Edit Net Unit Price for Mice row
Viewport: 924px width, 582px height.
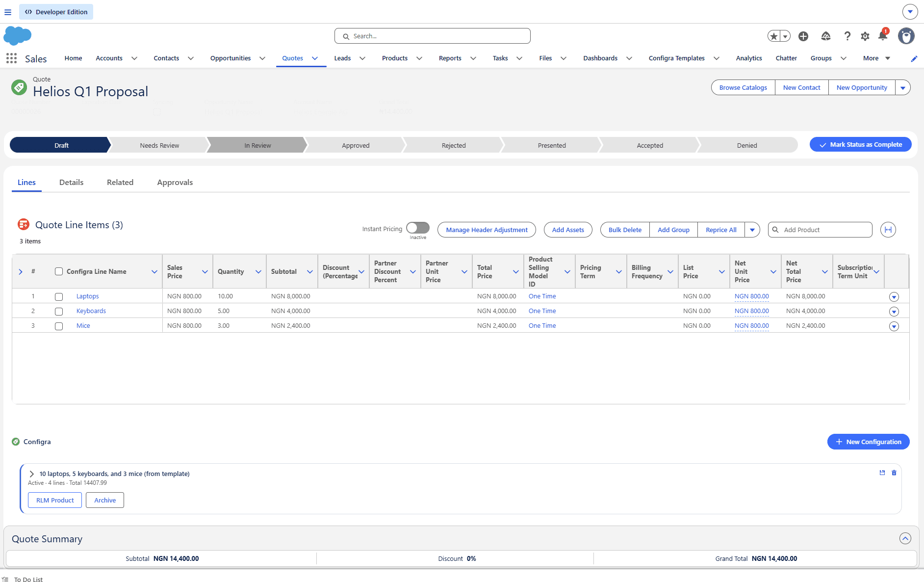752,326
